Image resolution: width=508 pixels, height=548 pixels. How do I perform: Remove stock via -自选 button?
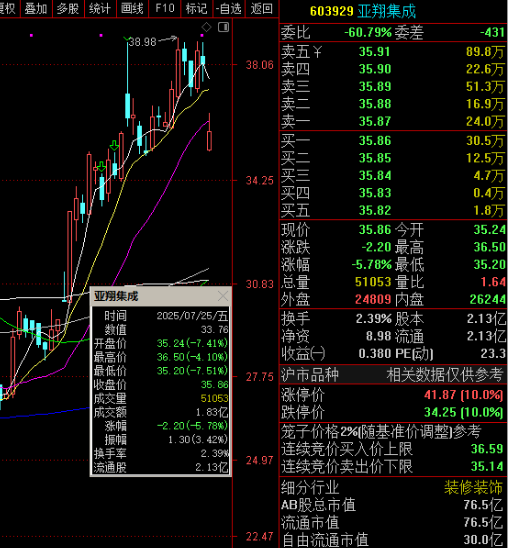228,8
